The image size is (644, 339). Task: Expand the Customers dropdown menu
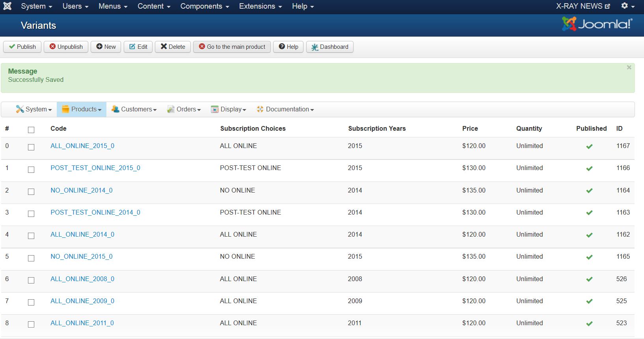click(134, 109)
